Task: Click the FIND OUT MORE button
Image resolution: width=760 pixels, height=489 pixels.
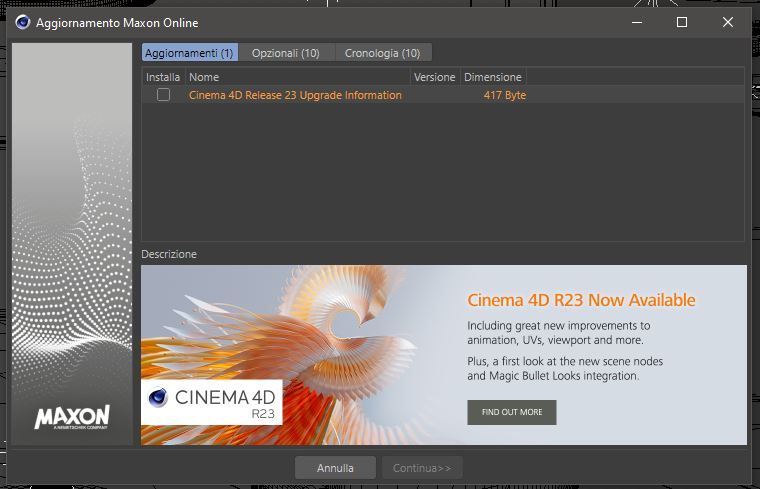Action: [512, 412]
